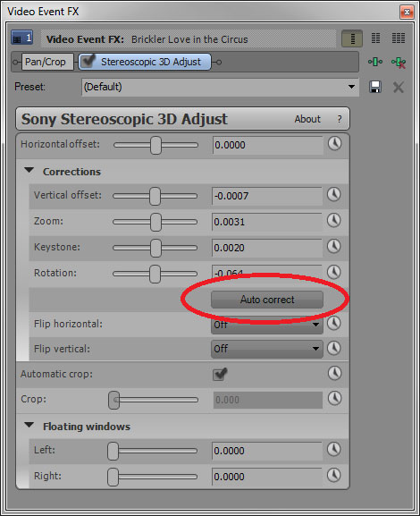Toggle the Stereoscopic 3D Adjust checkbox
Image resolution: width=420 pixels, height=516 pixels.
tap(88, 61)
